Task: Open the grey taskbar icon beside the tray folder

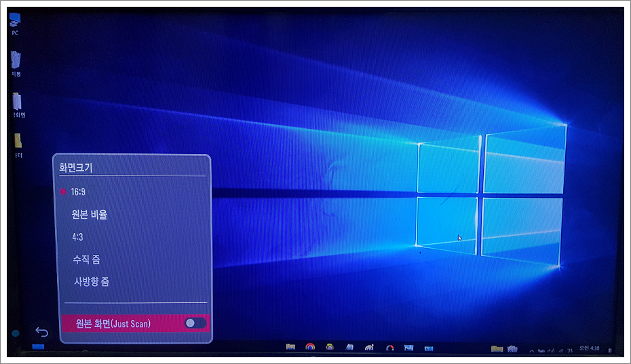Action: 512,348
